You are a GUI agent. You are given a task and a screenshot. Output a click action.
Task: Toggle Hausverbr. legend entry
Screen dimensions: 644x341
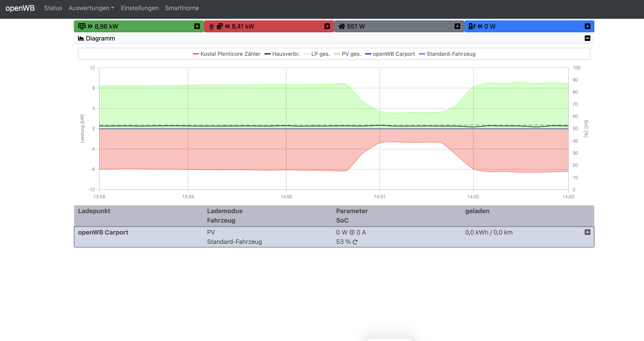[x=286, y=54]
